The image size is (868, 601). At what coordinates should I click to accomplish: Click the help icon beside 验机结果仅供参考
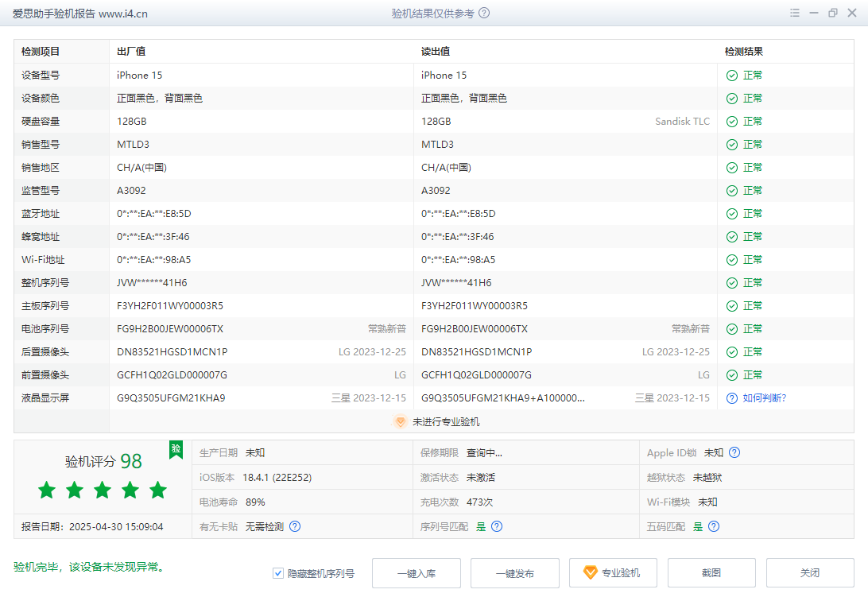click(484, 13)
